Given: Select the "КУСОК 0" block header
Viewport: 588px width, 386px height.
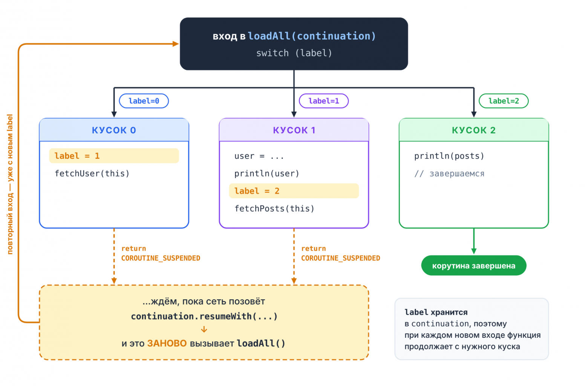Looking at the screenshot, I should click(114, 130).
